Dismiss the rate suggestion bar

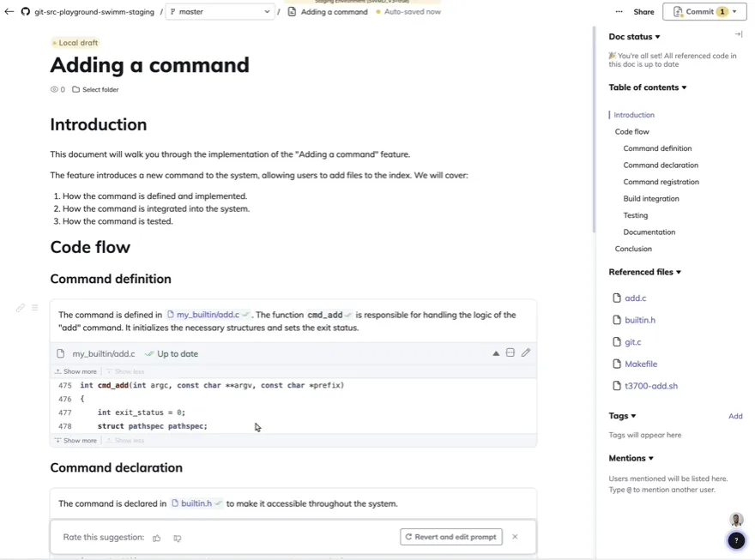tap(515, 537)
